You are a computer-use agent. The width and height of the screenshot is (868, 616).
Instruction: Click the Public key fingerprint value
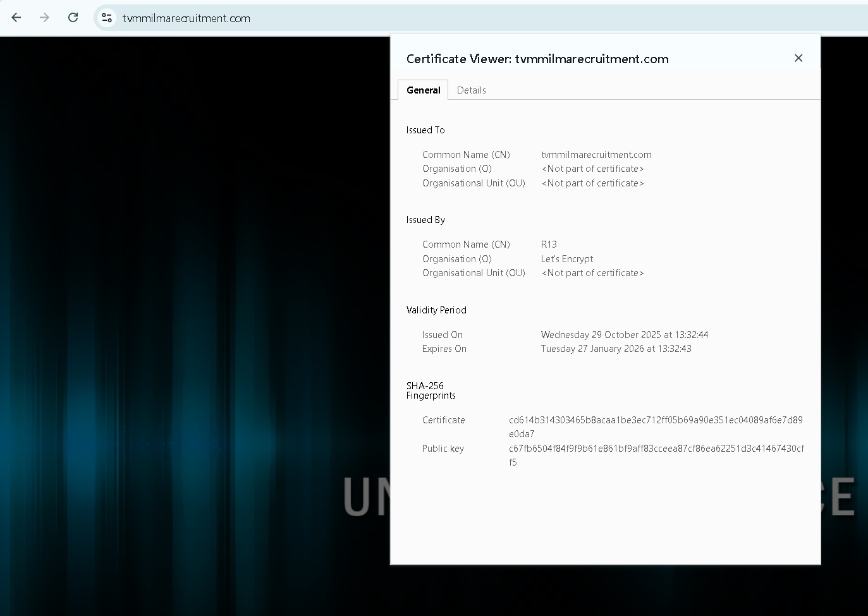pos(656,449)
